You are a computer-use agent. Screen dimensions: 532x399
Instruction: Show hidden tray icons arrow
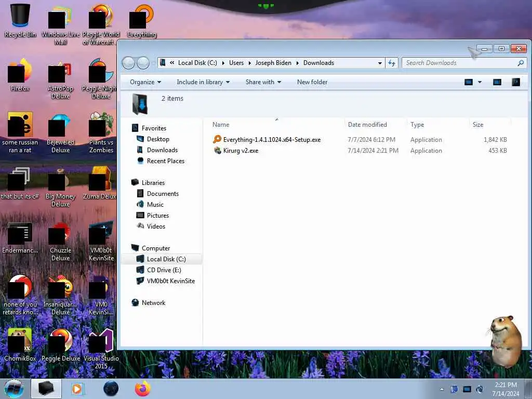(442, 389)
